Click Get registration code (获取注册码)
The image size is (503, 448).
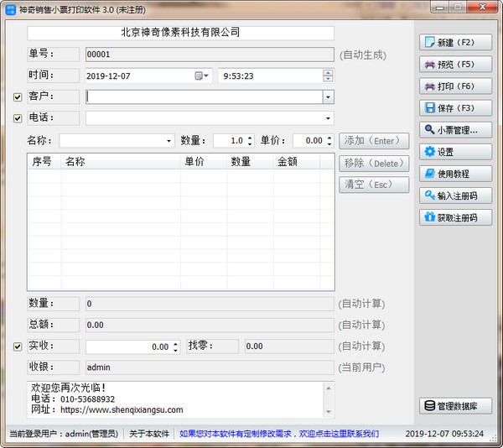455,217
